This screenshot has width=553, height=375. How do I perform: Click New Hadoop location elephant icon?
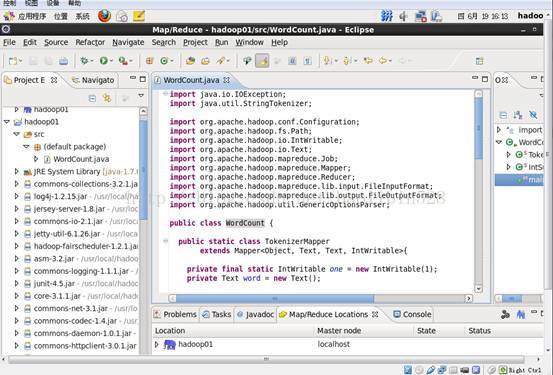pos(521,314)
